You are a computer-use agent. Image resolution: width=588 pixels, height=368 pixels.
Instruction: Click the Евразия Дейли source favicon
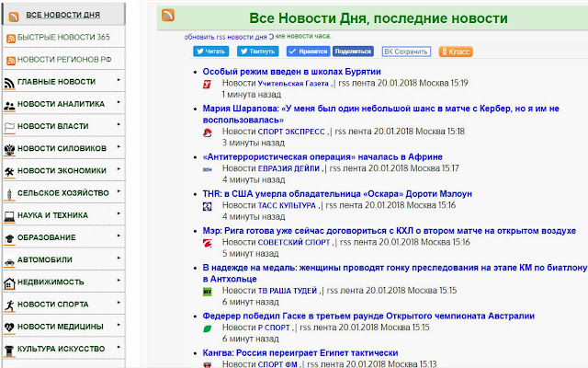[207, 169]
